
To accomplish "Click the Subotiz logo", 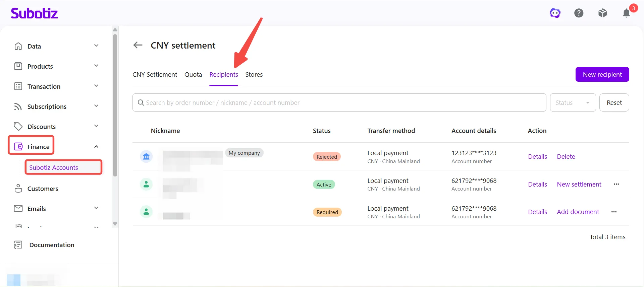I will [x=34, y=13].
